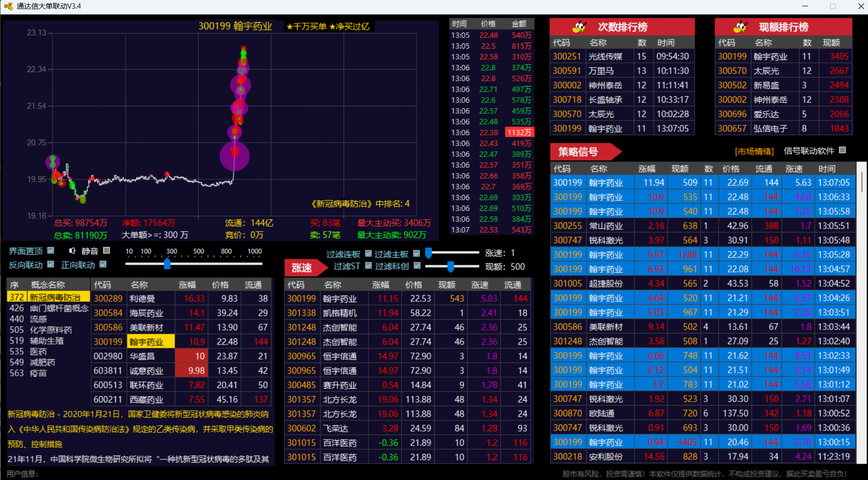868x480 pixels.
Task: Select concept 535 医药
Action: pyautogui.click(x=49, y=351)
